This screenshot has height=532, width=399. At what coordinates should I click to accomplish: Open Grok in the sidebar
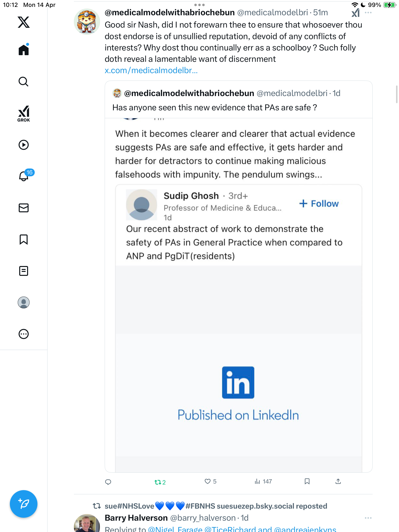[24, 114]
